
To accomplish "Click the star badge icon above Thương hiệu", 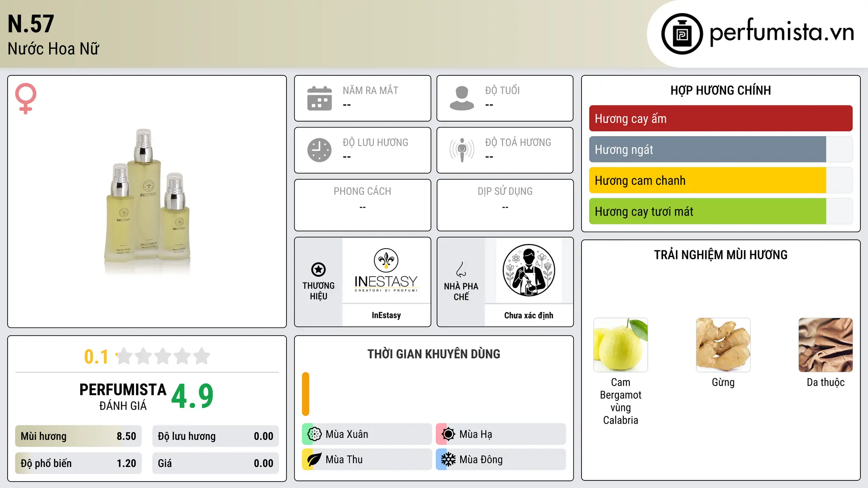I will click(318, 269).
